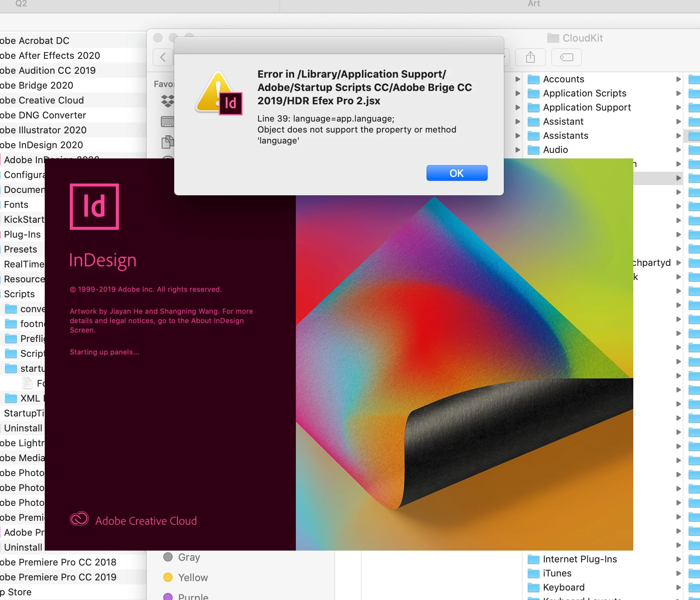Select Dropbox icon in Finder sidebar

click(x=168, y=101)
